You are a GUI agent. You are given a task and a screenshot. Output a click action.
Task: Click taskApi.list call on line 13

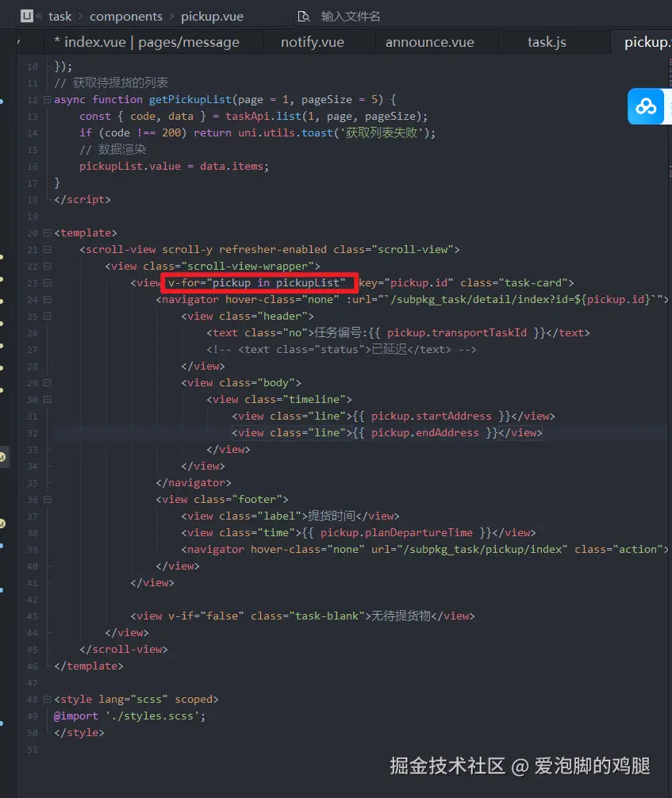tap(263, 116)
